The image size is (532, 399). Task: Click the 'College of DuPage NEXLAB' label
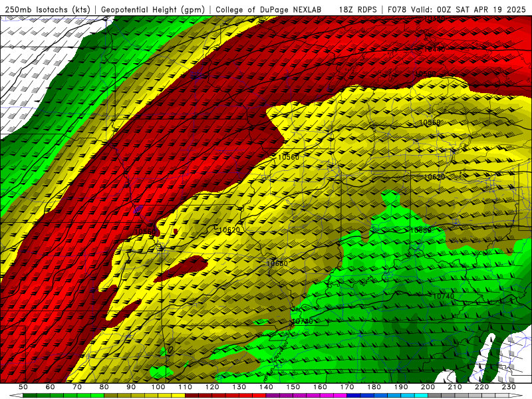(268, 9)
